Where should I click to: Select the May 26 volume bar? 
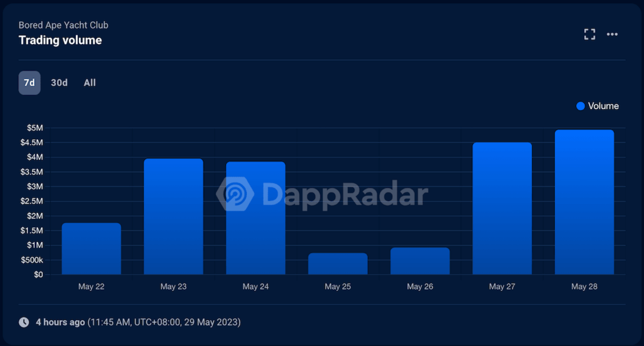pos(420,261)
